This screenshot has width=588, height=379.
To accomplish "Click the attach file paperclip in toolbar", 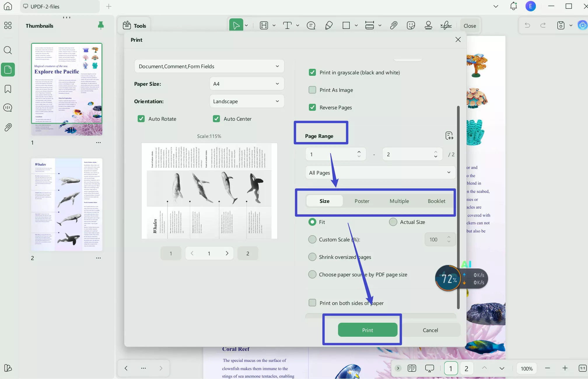I will pos(393,26).
